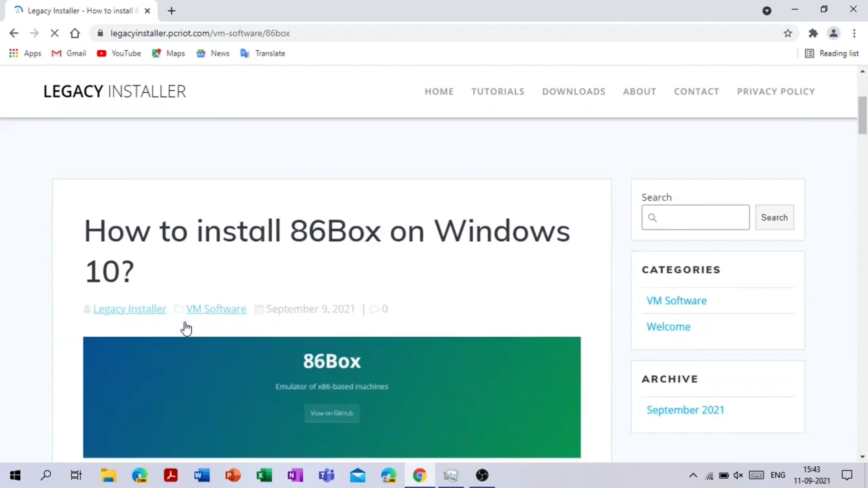The image size is (868, 488).
Task: Open Microsoft Teams from the taskbar
Action: click(326, 475)
